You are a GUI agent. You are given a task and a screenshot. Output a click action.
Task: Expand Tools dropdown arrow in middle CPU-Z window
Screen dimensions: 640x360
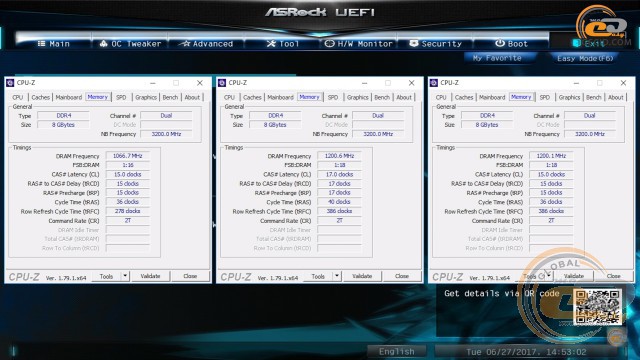pyautogui.click(x=337, y=276)
